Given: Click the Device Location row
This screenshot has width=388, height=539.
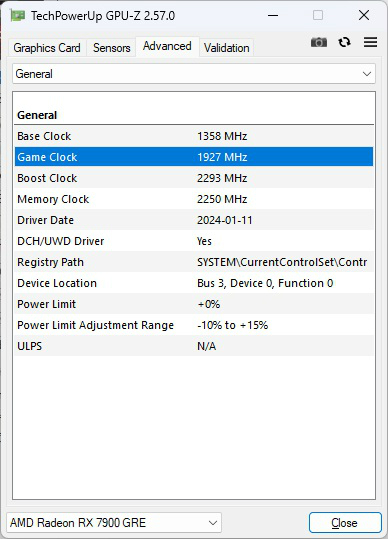Looking at the screenshot, I should pos(194,283).
